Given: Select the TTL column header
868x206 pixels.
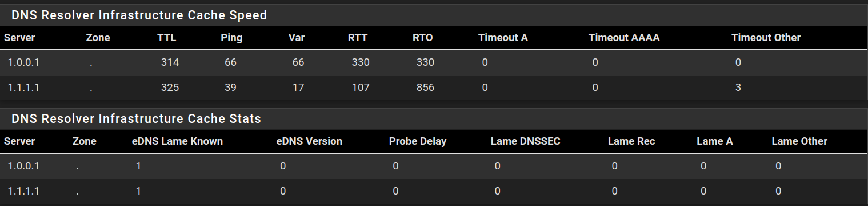Looking at the screenshot, I should click(167, 38).
